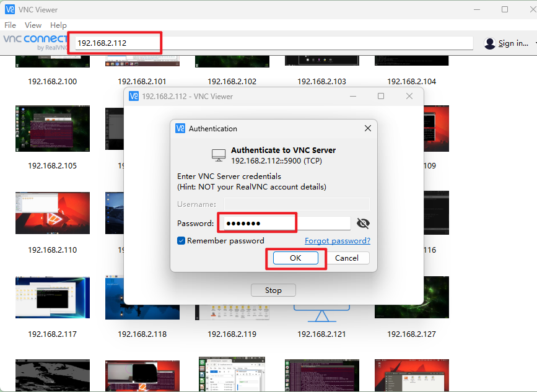The image size is (537, 392).
Task: Maximize the main VNC Viewer window
Action: tap(505, 9)
